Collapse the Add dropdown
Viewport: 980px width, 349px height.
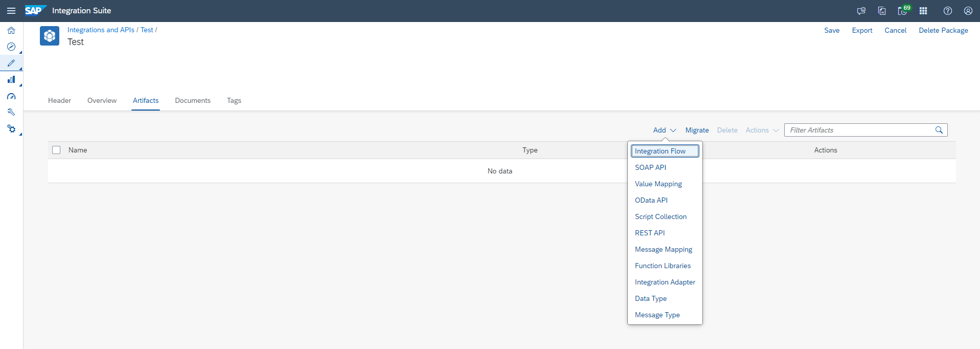tap(664, 130)
